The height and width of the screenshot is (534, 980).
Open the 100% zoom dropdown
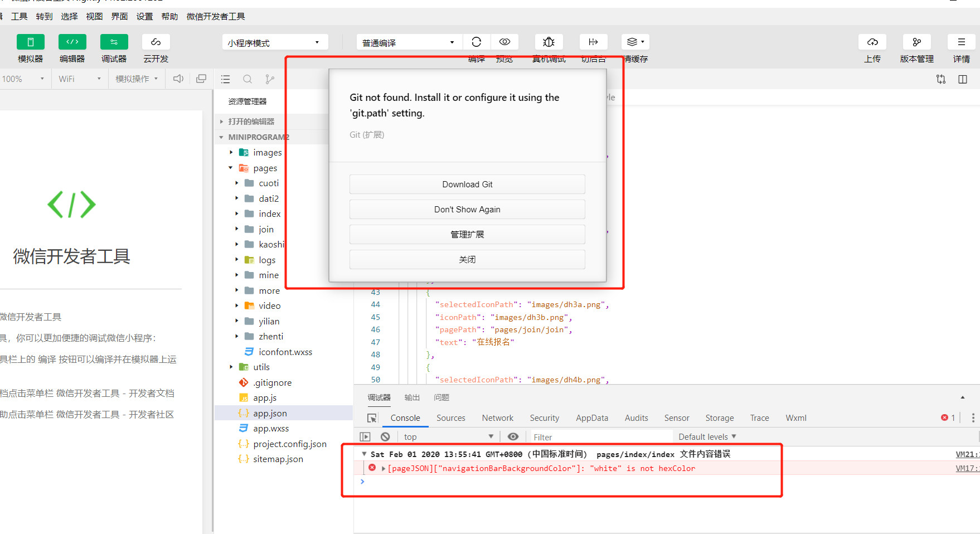[23, 79]
